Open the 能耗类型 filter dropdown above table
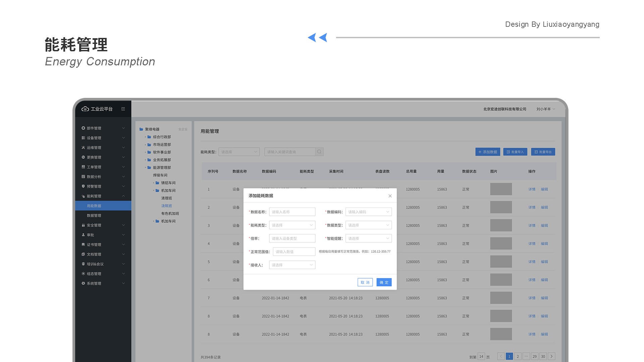644x362 pixels. 239,152
